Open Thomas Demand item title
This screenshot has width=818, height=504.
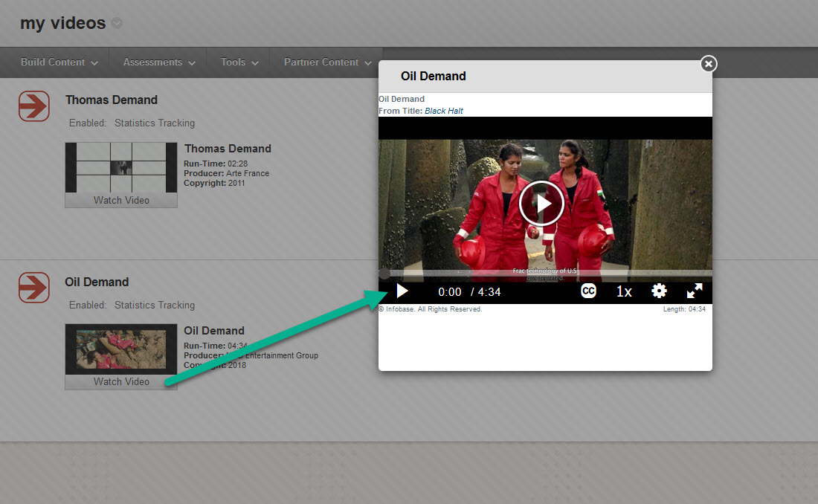pyautogui.click(x=111, y=100)
